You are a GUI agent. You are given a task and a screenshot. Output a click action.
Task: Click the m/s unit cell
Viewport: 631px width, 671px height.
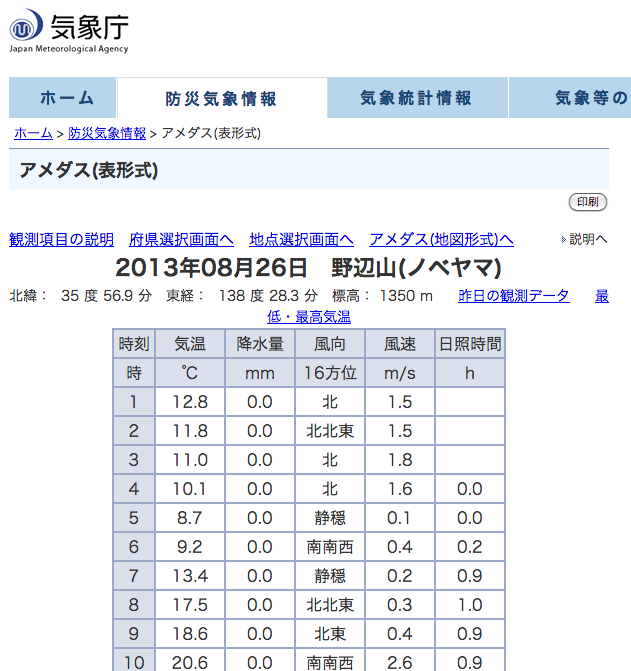pyautogui.click(x=400, y=373)
